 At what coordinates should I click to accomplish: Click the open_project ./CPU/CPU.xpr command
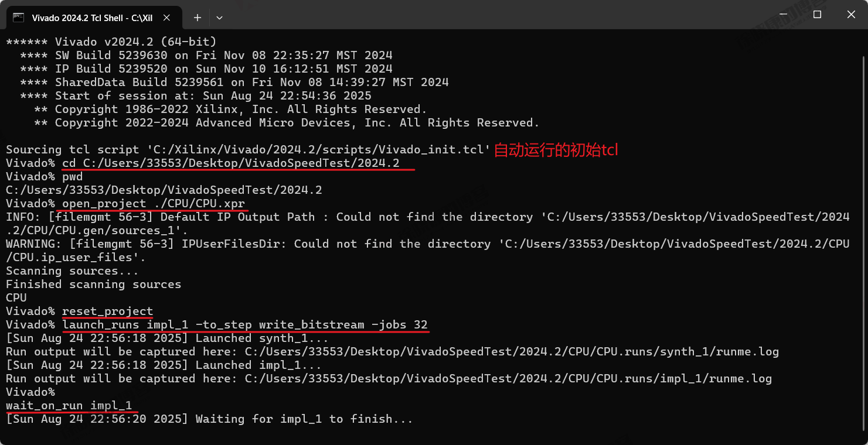[154, 204]
